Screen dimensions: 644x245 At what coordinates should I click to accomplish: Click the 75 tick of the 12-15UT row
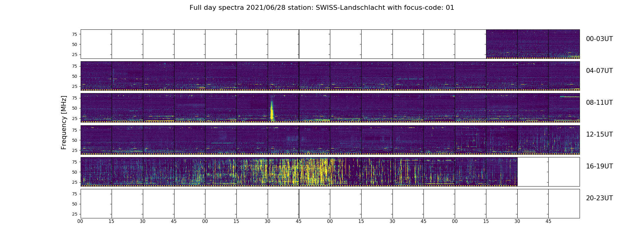[x=75, y=130]
